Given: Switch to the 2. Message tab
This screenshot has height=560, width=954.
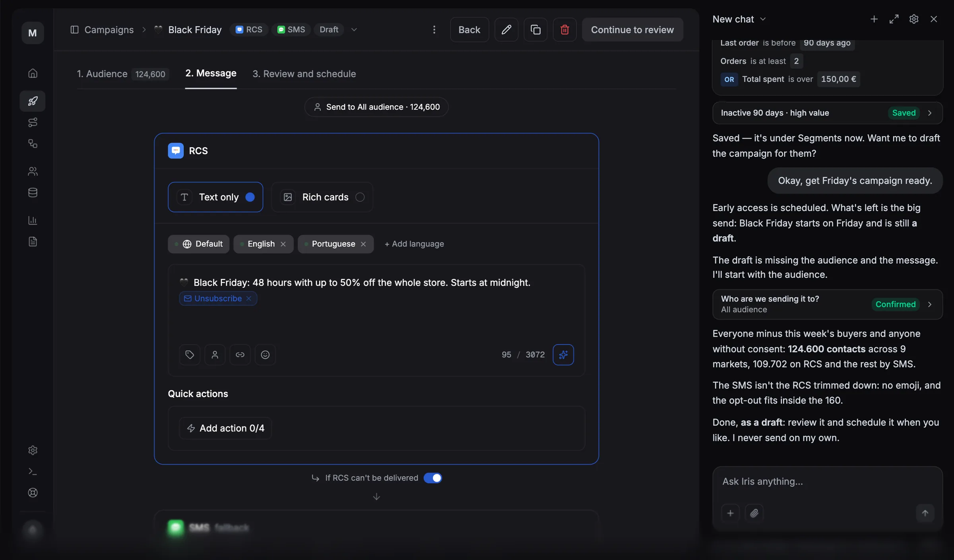Looking at the screenshot, I should (211, 74).
